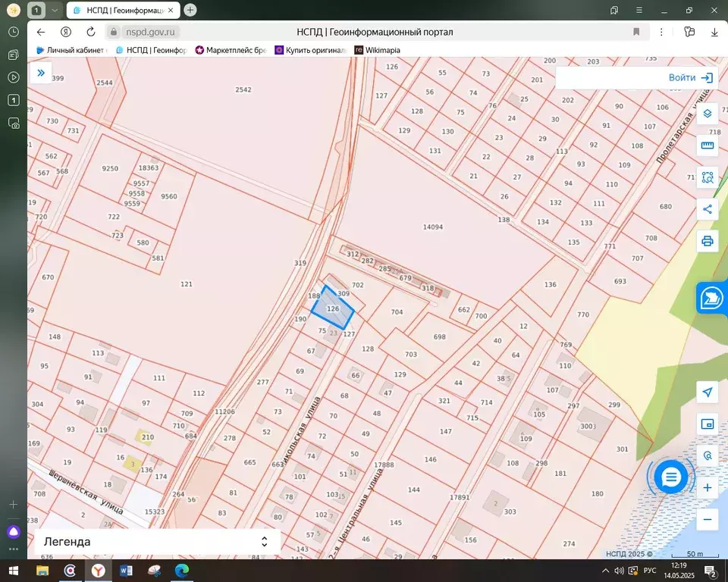Launch Microsoft Word from the taskbar
This screenshot has width=728, height=582.
[126, 571]
